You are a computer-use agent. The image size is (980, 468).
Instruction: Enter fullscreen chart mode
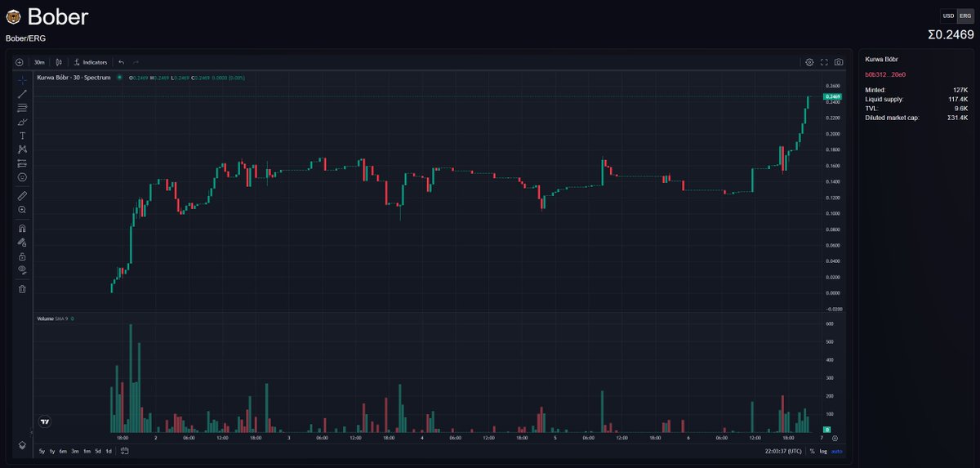point(824,62)
